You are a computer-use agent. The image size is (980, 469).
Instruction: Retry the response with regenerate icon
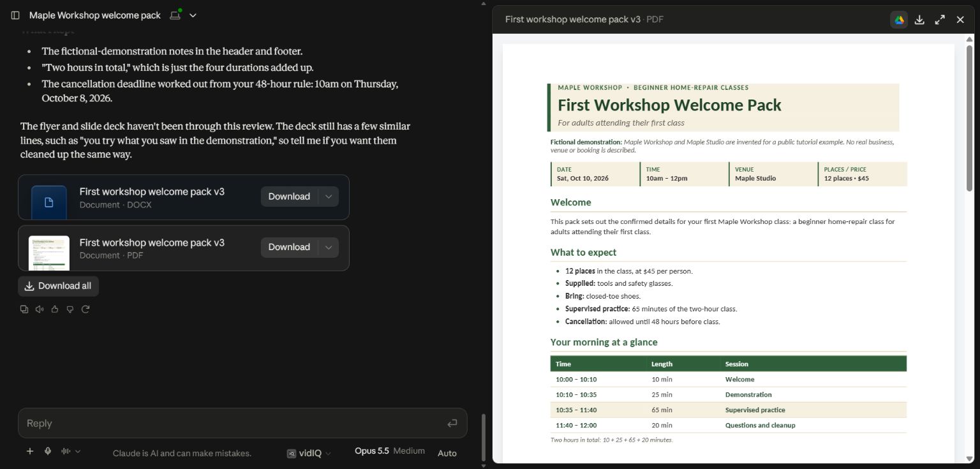pos(85,309)
